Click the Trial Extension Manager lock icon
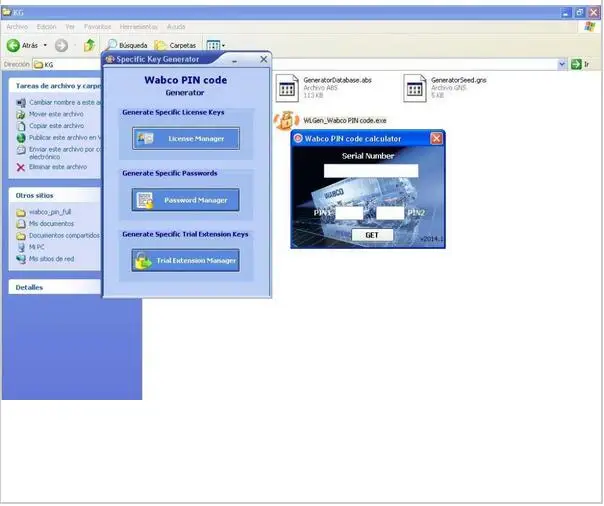 pos(143,261)
